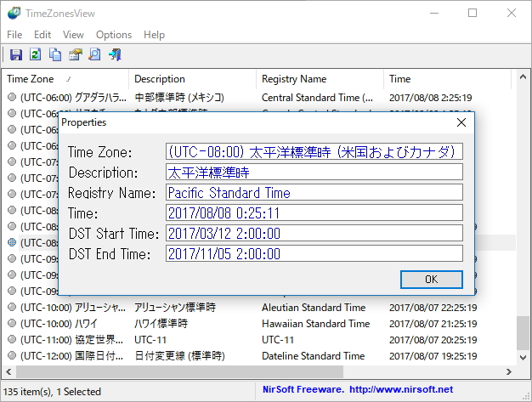Viewport: 532px width, 402px height.
Task: Click time cell '2017/08/07 19:25:19'
Action: coord(433,355)
